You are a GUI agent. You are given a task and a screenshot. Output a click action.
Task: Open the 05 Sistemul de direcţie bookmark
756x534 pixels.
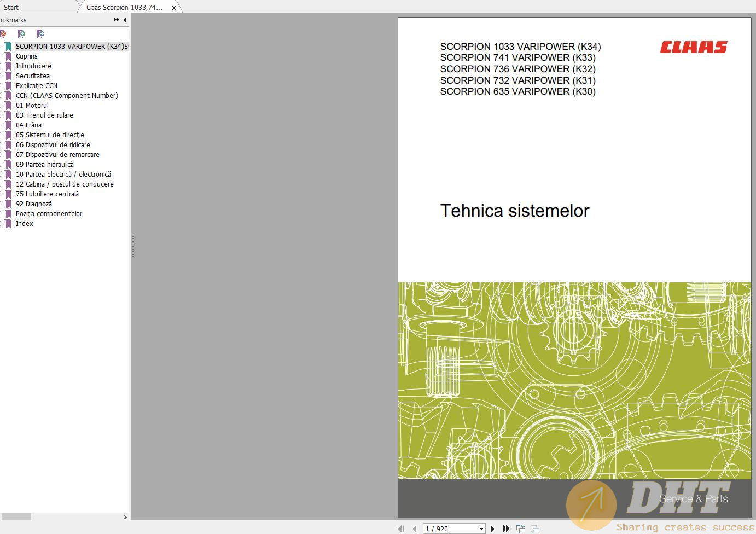50,135
